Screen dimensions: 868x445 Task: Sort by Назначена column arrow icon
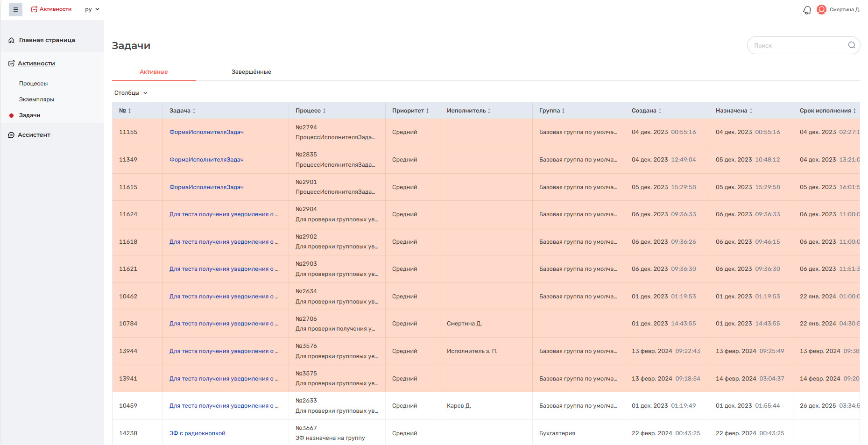tap(751, 111)
